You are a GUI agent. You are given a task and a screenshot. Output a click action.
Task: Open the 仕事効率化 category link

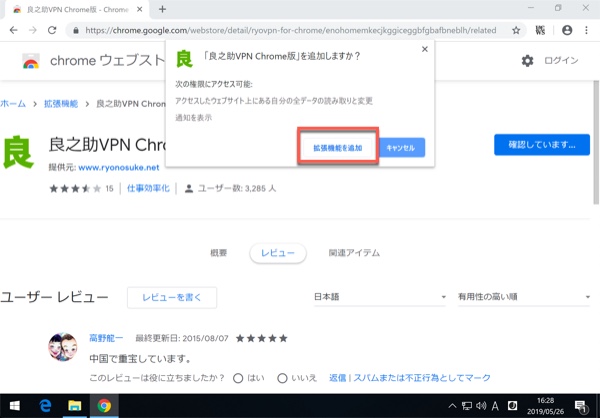pyautogui.click(x=148, y=188)
